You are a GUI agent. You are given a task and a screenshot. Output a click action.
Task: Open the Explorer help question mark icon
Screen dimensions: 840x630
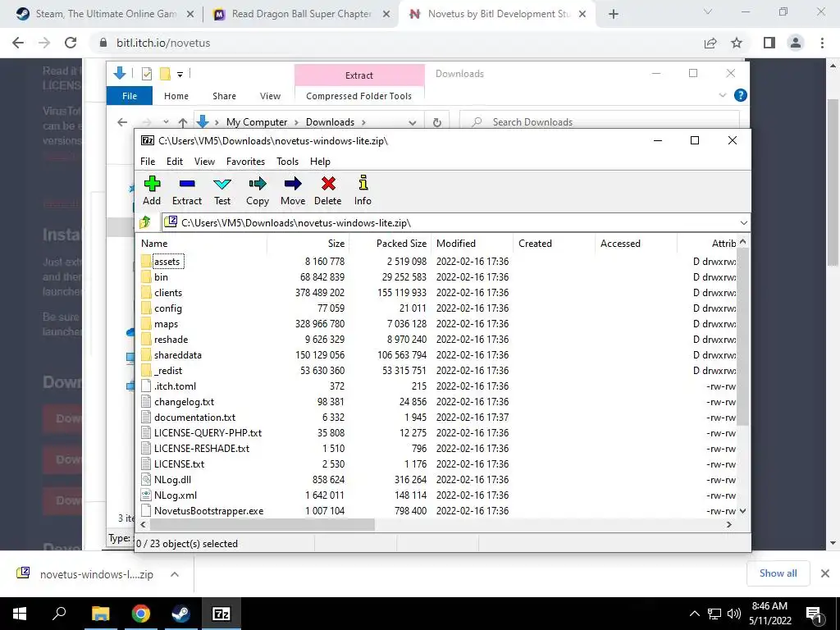(x=741, y=95)
